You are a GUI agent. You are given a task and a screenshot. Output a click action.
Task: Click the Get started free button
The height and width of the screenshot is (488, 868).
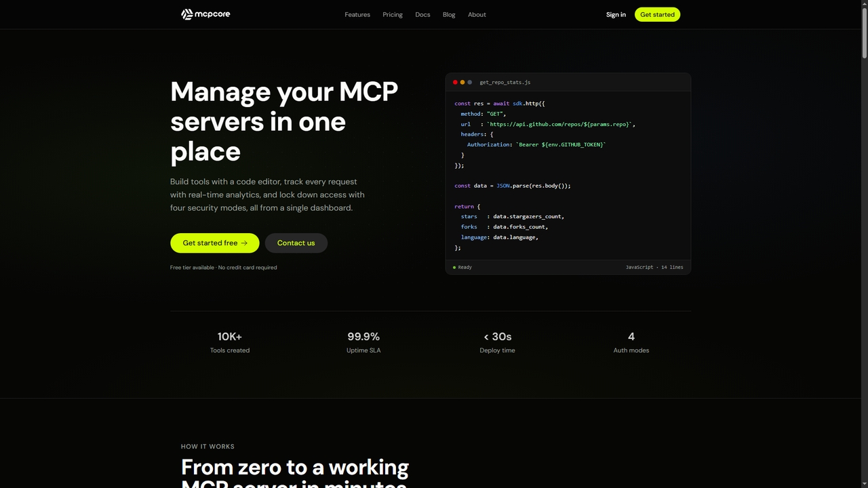pyautogui.click(x=214, y=243)
